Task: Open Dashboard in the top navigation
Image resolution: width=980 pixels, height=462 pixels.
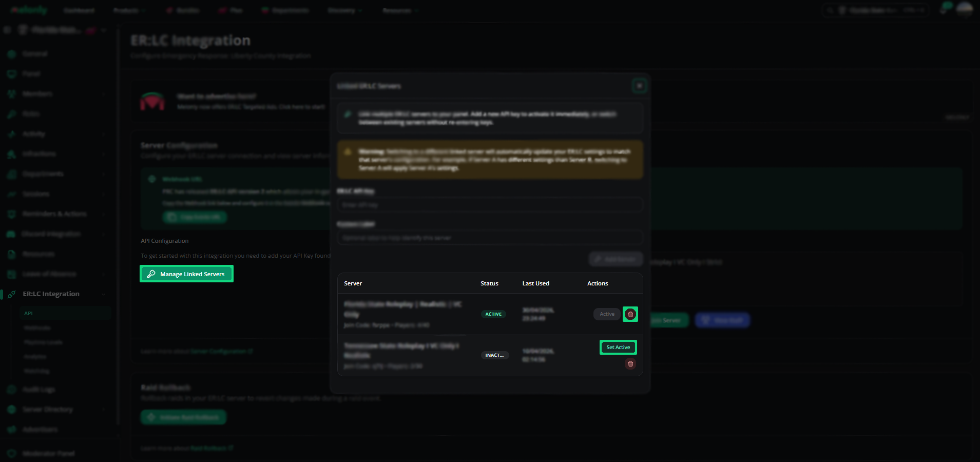Action: (x=79, y=10)
